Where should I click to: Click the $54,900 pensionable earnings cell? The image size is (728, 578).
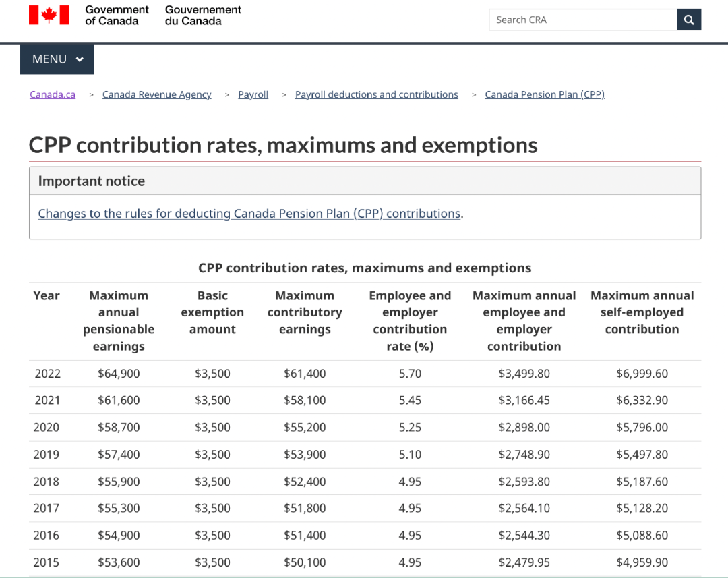point(119,536)
